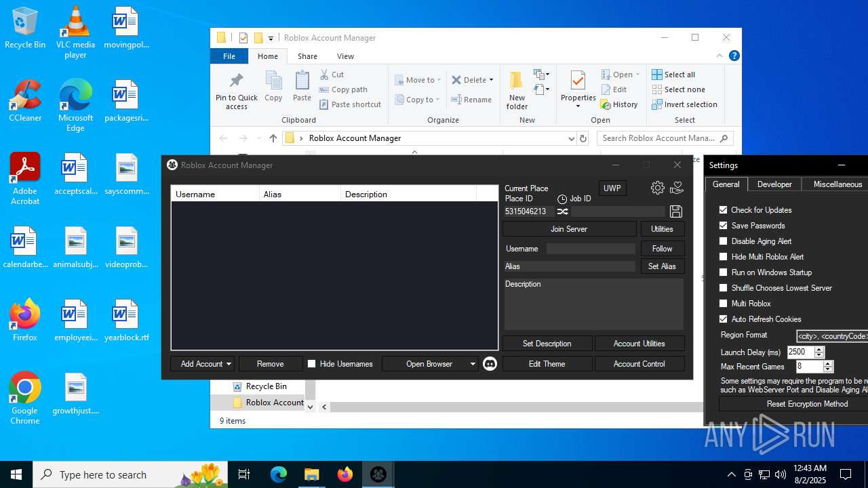
Task: Click the donate heart-hand icon
Action: [676, 188]
